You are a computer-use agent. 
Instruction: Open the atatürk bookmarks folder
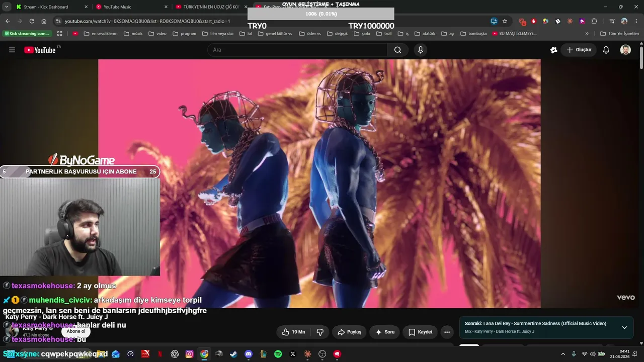pos(425,34)
